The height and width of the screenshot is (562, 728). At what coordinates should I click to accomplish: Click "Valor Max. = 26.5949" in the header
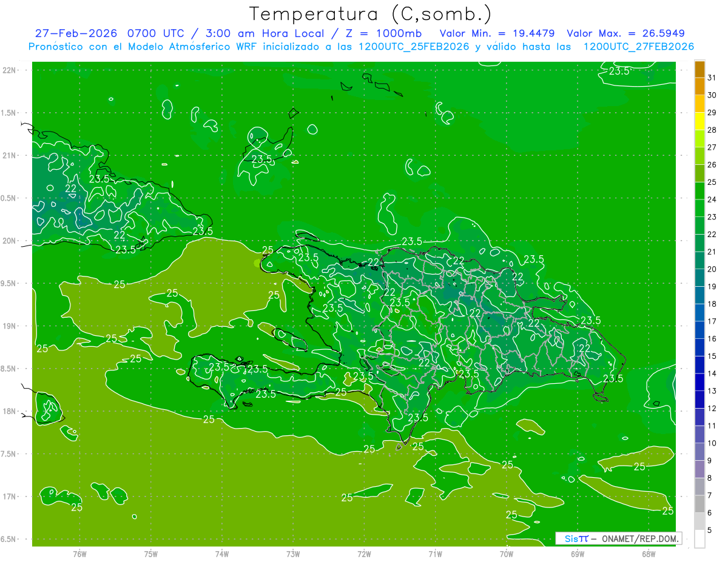[626, 33]
